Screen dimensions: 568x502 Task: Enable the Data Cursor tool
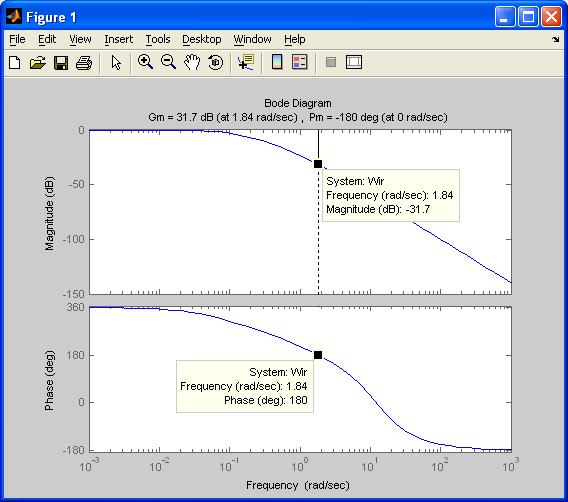click(246, 62)
